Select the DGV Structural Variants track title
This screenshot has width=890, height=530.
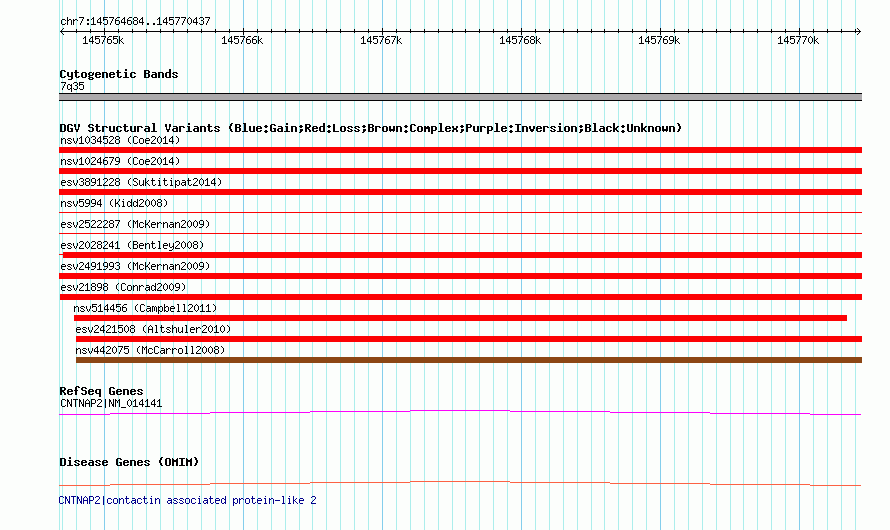(371, 128)
